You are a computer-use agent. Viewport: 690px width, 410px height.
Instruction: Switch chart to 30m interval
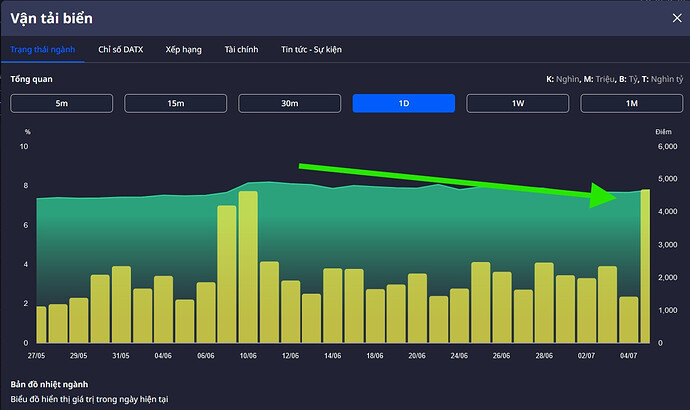pyautogui.click(x=289, y=104)
